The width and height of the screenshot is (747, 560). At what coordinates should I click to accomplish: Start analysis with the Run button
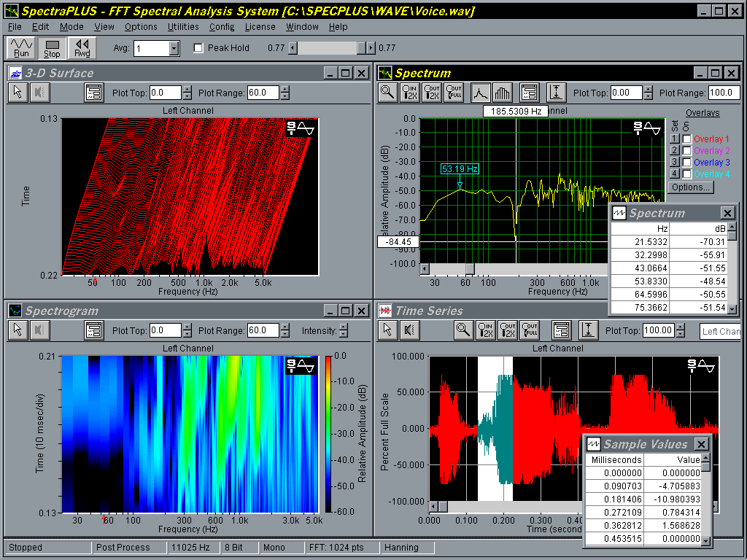[x=21, y=47]
